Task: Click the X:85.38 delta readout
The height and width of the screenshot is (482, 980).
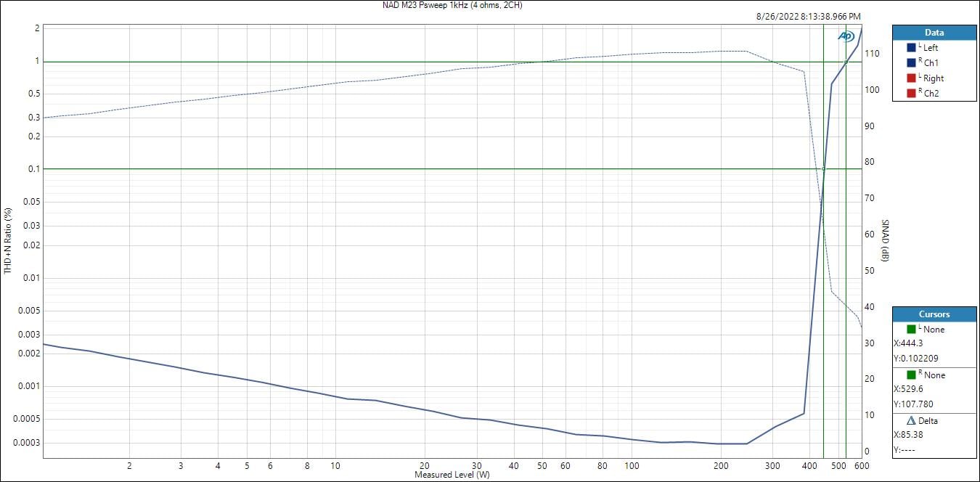Action: coord(908,435)
